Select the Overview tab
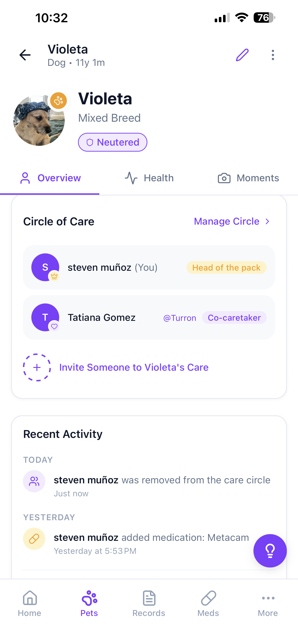 pyautogui.click(x=50, y=178)
